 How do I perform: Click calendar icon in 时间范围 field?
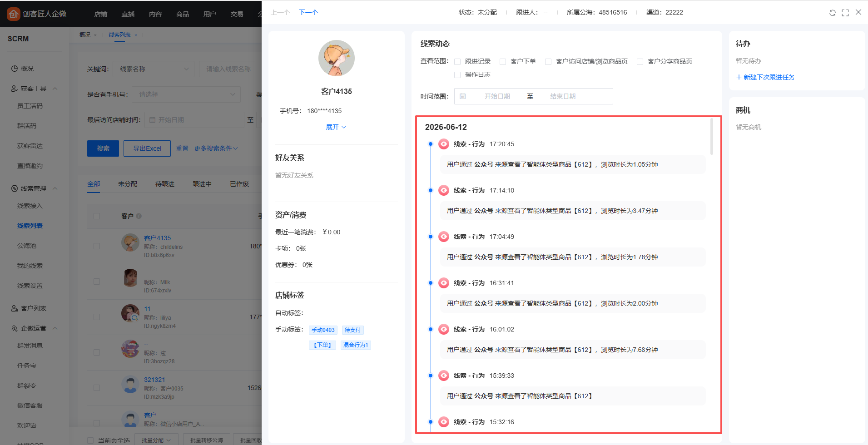click(x=463, y=96)
